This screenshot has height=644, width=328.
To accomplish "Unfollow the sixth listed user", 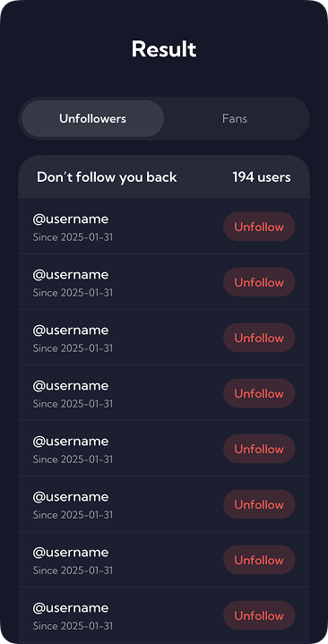I will coord(259,504).
